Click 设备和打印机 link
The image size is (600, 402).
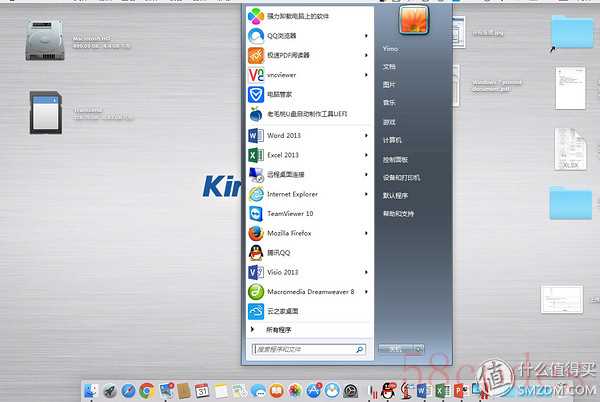click(401, 177)
